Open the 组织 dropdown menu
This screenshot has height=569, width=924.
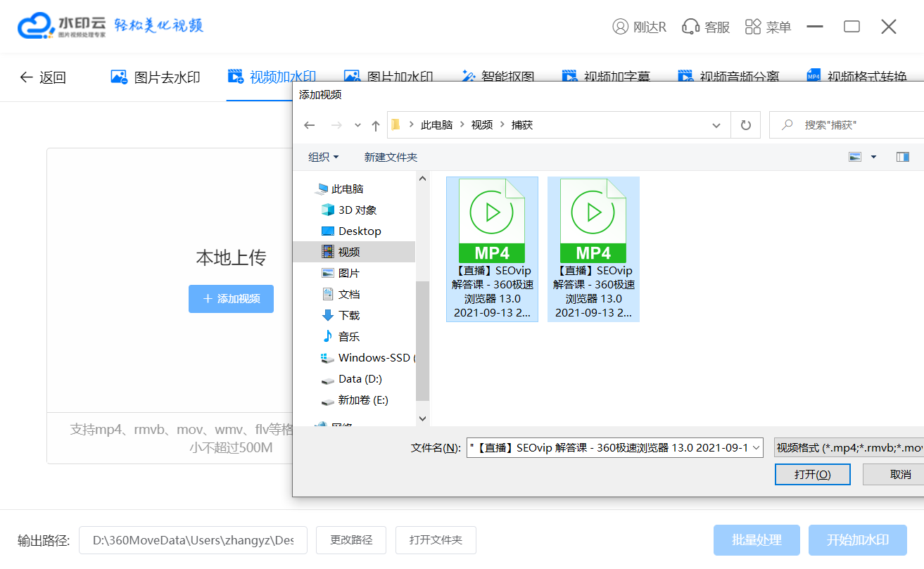324,157
